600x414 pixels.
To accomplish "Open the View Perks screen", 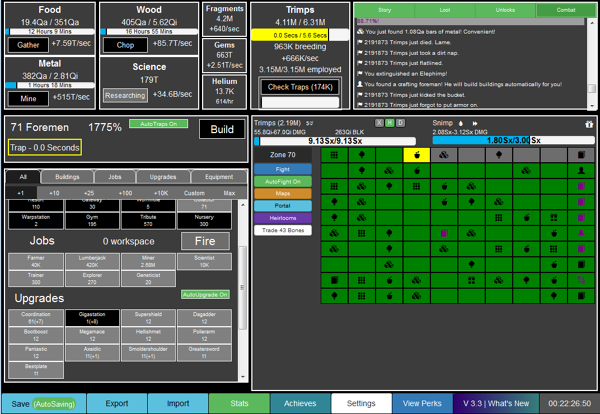I will [x=420, y=403].
